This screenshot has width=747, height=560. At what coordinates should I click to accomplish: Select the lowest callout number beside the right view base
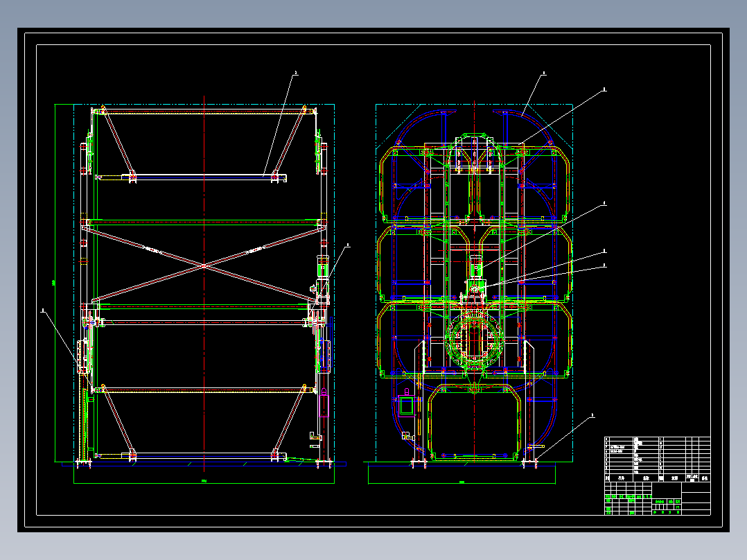(x=592, y=416)
